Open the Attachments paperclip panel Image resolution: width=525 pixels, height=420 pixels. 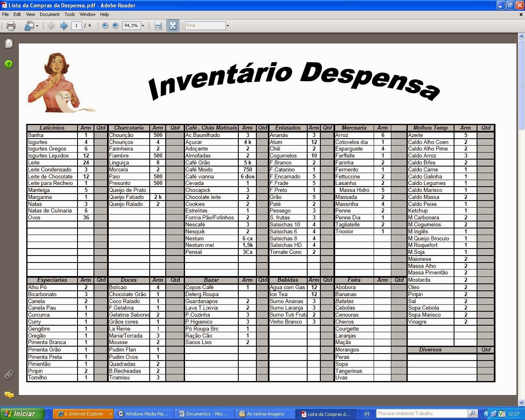[9, 374]
